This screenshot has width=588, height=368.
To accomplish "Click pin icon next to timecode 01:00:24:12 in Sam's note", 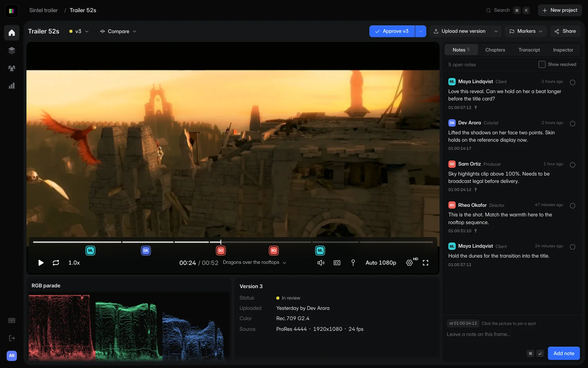I will click(x=476, y=190).
